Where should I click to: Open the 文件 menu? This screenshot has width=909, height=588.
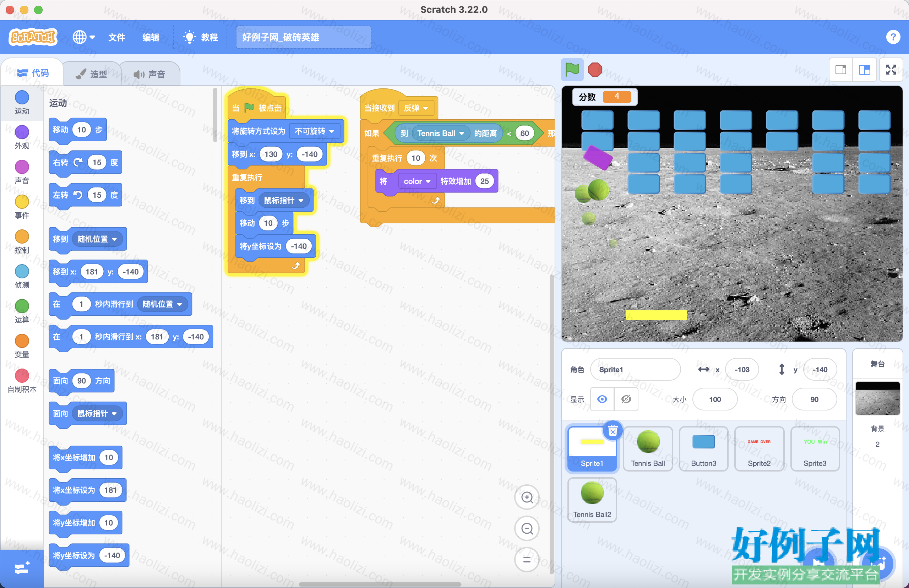(116, 37)
